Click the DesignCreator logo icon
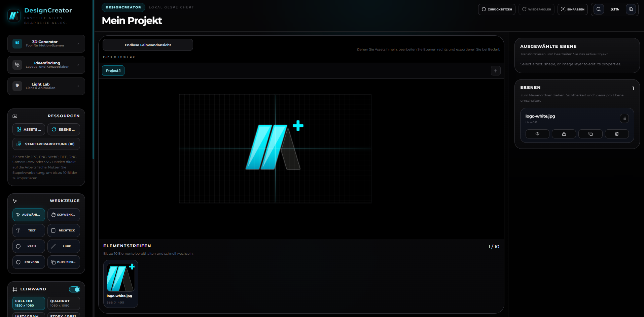This screenshot has height=317, width=644. 14,15
